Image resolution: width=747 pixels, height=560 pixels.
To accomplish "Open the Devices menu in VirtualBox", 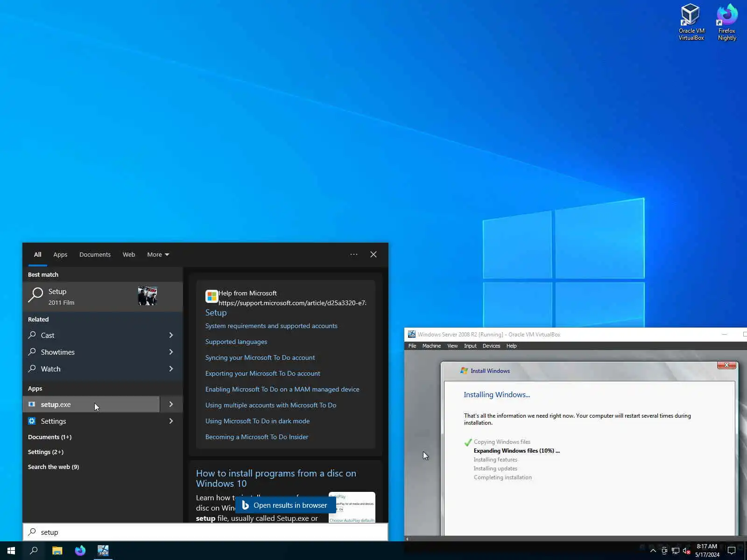I will 491,346.
